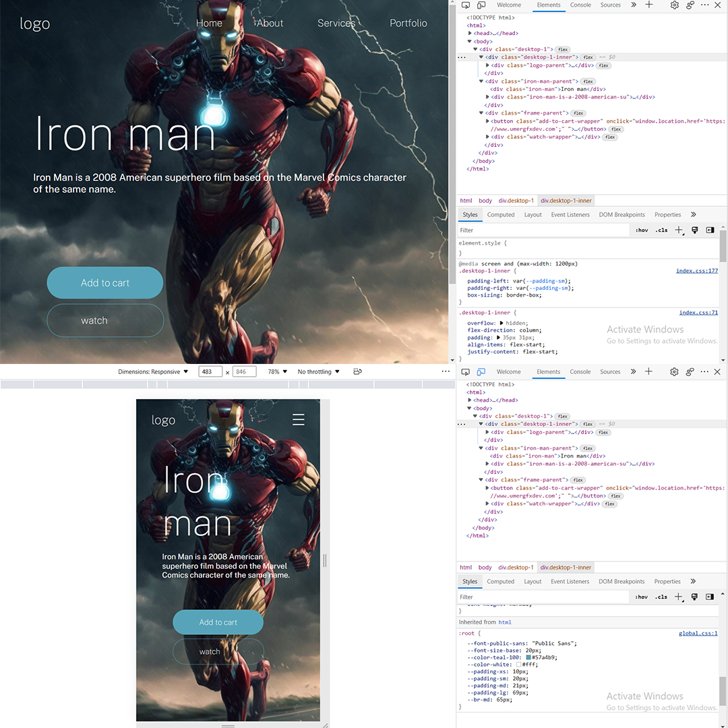Image resolution: width=728 pixels, height=728 pixels.
Task: Toggle computed sidebar icon in bottom Styles pane
Action: tap(710, 597)
